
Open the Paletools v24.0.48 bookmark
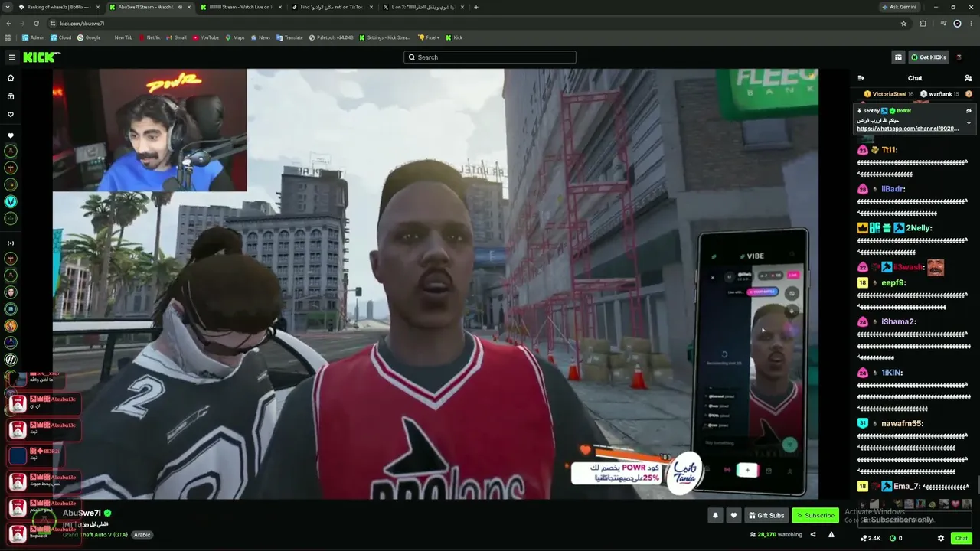click(x=331, y=37)
